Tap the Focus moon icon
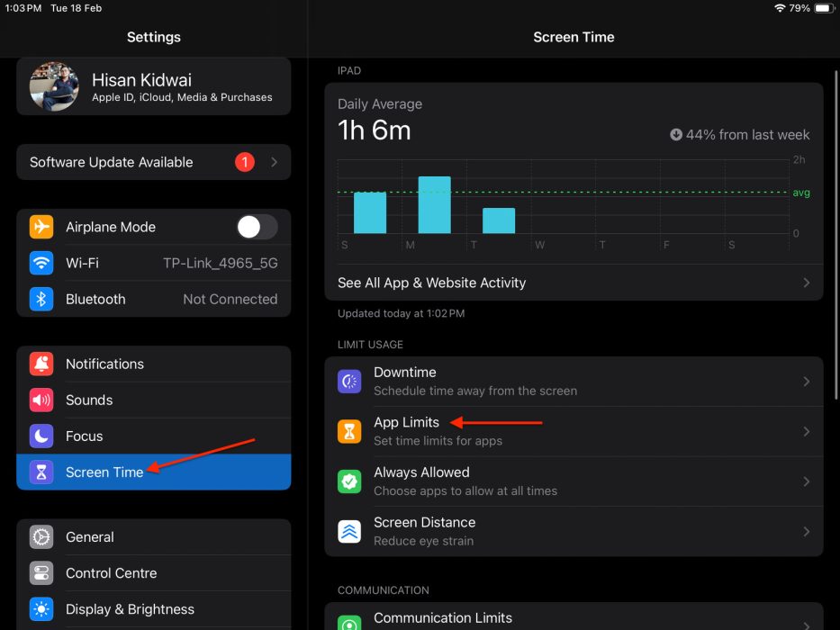This screenshot has width=840, height=630. (x=41, y=436)
